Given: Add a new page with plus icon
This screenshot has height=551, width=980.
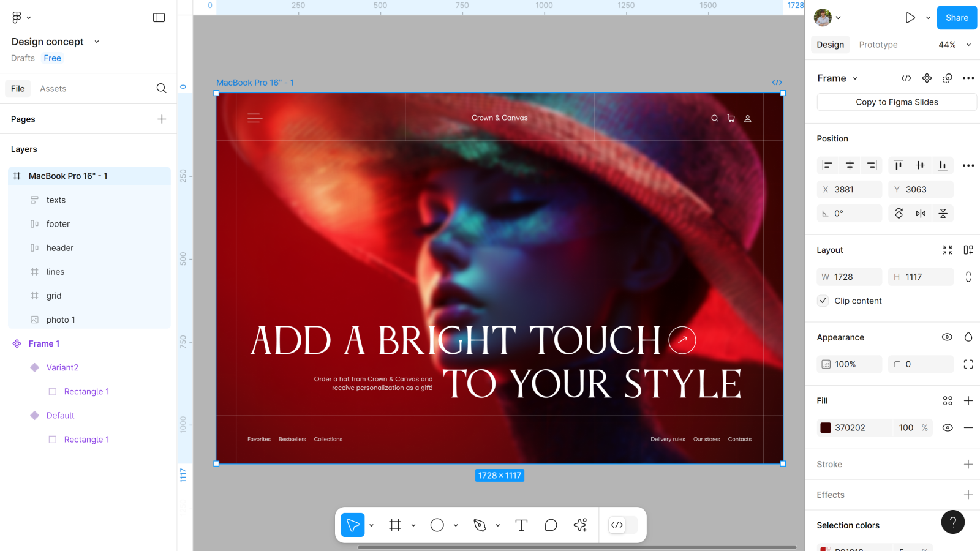Looking at the screenshot, I should 162,119.
